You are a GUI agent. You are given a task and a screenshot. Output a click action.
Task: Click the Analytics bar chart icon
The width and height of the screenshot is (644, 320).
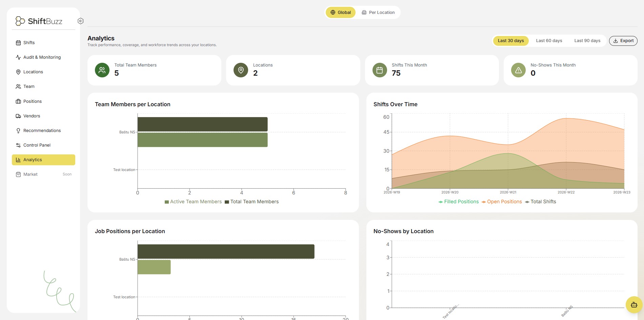pyautogui.click(x=18, y=160)
